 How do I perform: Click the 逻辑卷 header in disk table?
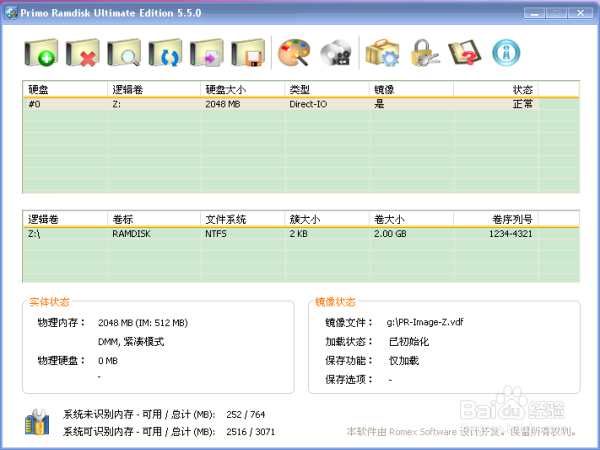[154, 90]
